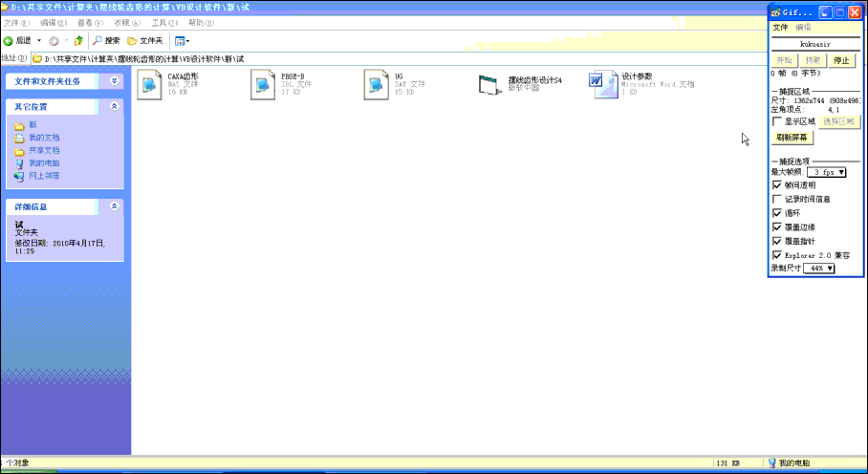The height and width of the screenshot is (474, 868).
Task: Click the 开始 button in Gif recorder
Action: click(x=784, y=60)
